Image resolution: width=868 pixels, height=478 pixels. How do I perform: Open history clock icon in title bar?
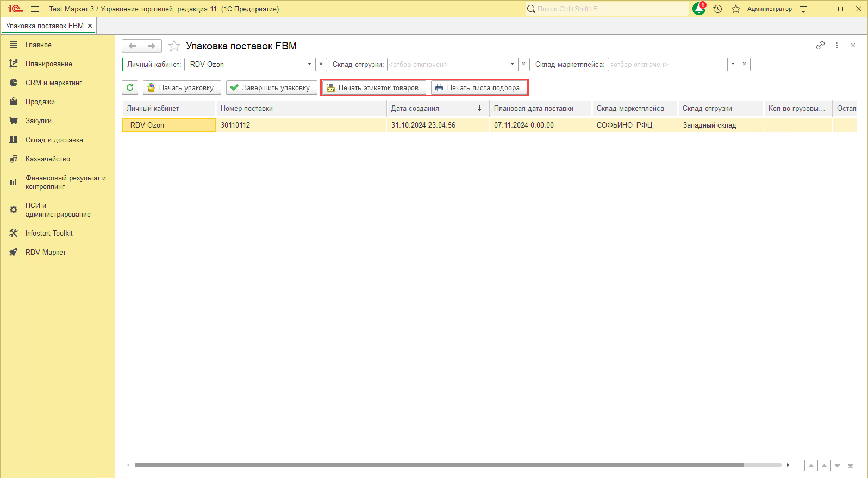717,9
